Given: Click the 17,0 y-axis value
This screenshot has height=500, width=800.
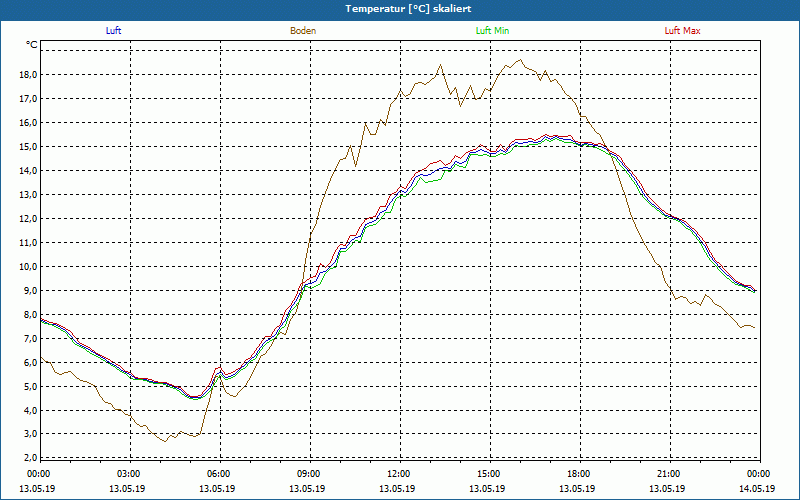Looking at the screenshot, I should tap(29, 98).
